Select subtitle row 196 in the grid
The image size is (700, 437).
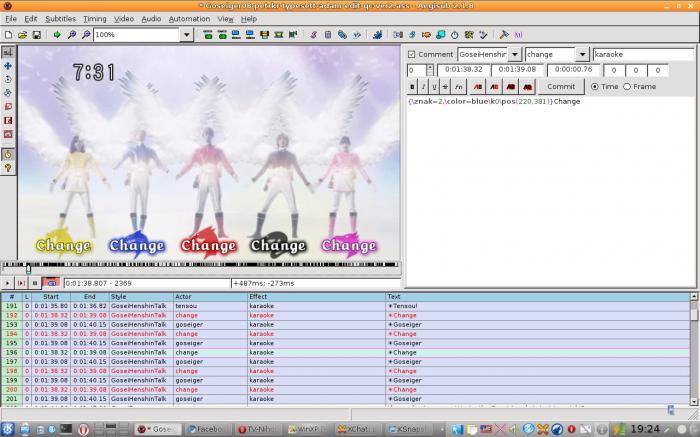[x=346, y=353]
